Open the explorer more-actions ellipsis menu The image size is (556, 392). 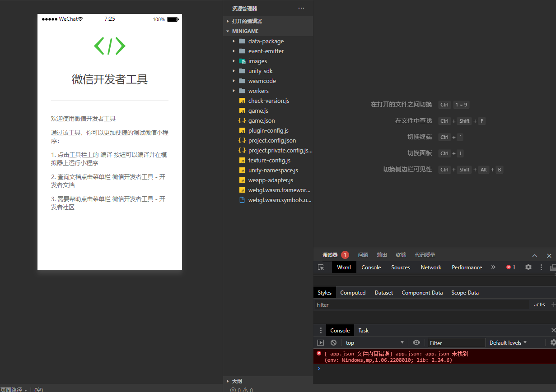click(x=301, y=8)
